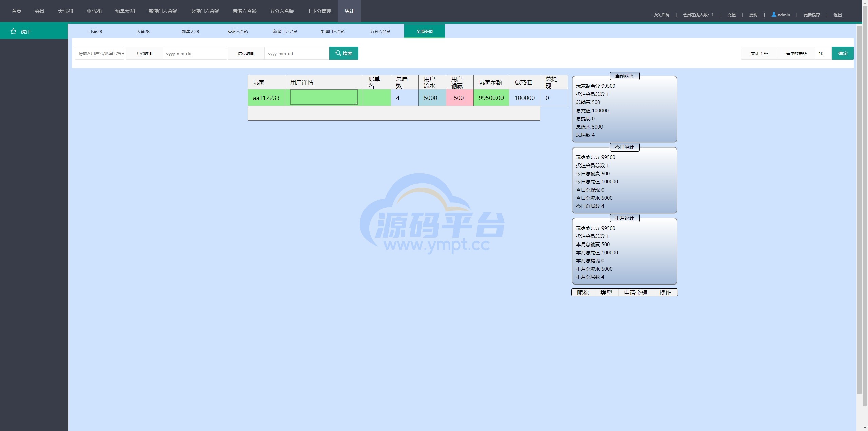Go to 会员 in top menu
The width and height of the screenshot is (868, 431).
(39, 11)
